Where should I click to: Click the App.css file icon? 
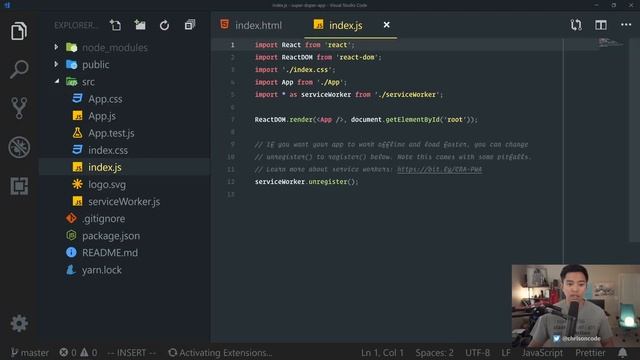pyautogui.click(x=77, y=98)
